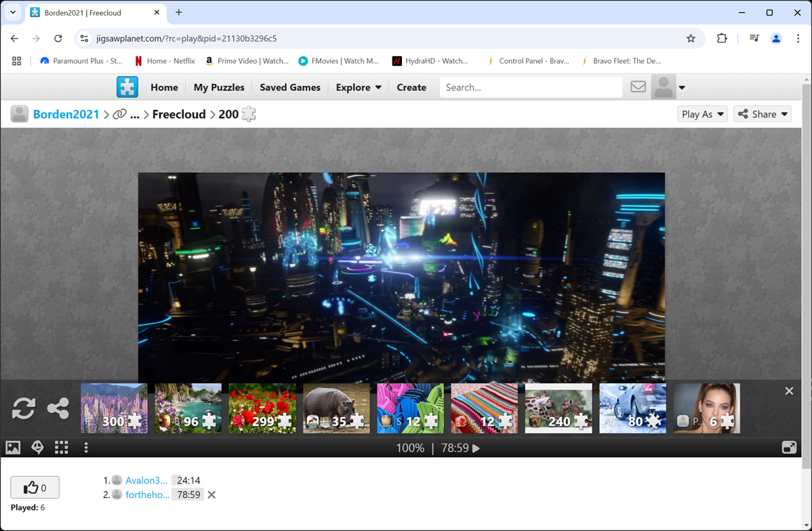This screenshot has width=812, height=531.
Task: Open the Play As dropdown
Action: pos(702,114)
